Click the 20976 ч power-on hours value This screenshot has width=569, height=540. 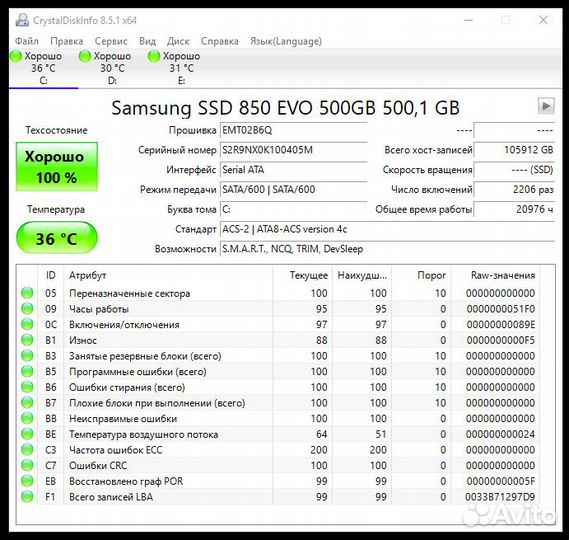[515, 209]
